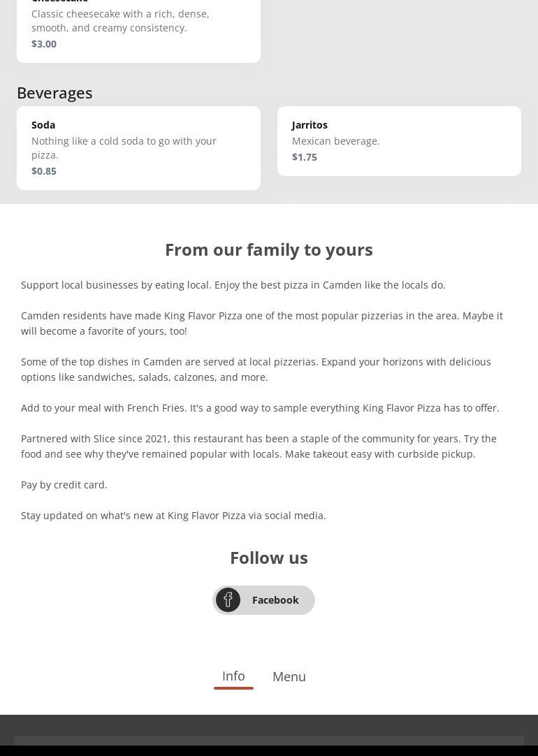Click the $3.00 Cheesecake price

(44, 44)
